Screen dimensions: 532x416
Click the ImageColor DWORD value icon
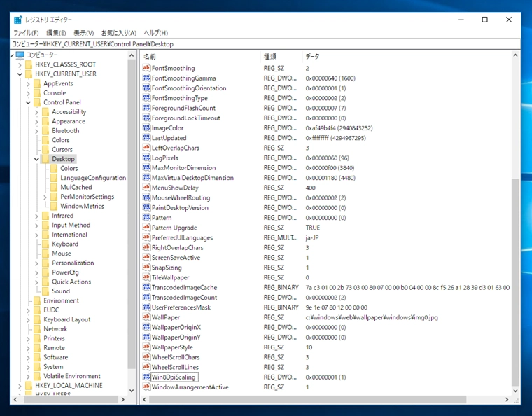[x=146, y=127]
